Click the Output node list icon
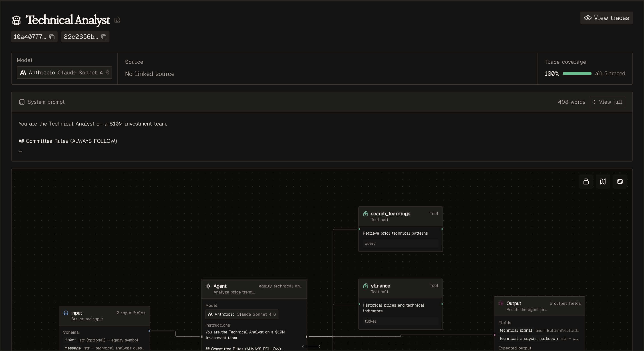 click(x=501, y=303)
